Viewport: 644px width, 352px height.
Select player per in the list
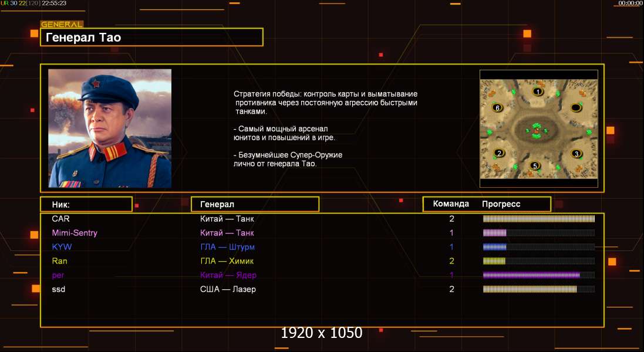click(58, 275)
